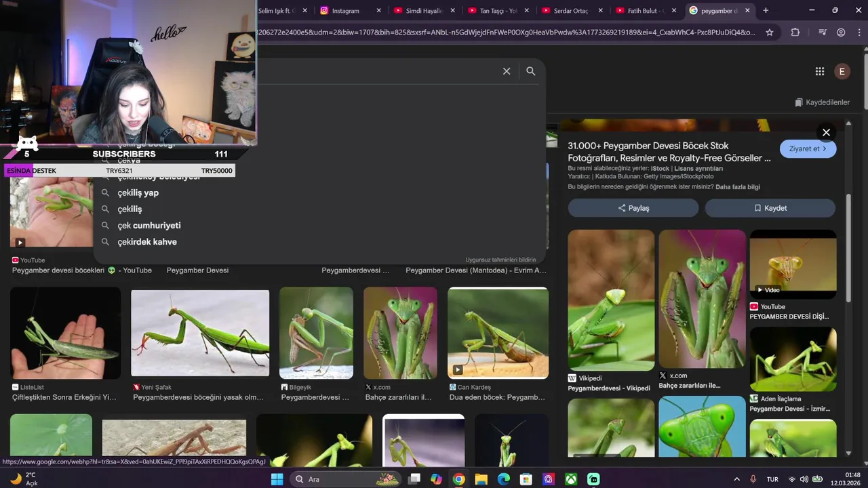Click the search magnifier button
868x488 pixels.
tap(531, 71)
